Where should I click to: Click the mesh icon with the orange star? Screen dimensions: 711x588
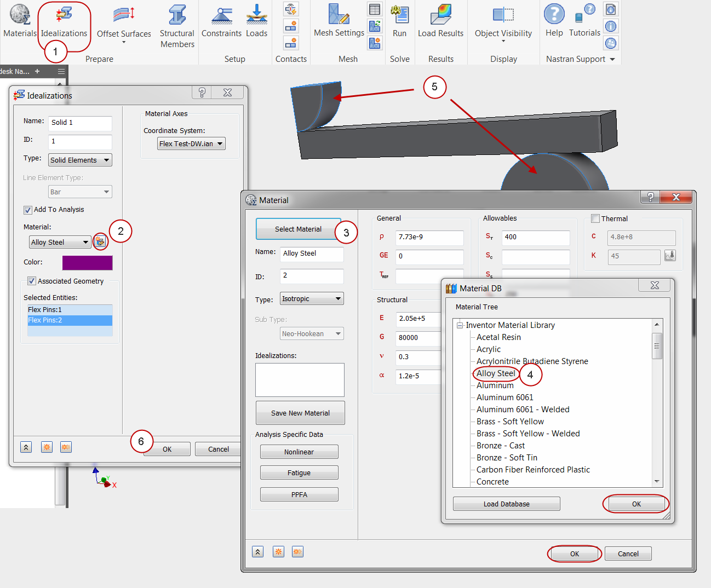(375, 43)
